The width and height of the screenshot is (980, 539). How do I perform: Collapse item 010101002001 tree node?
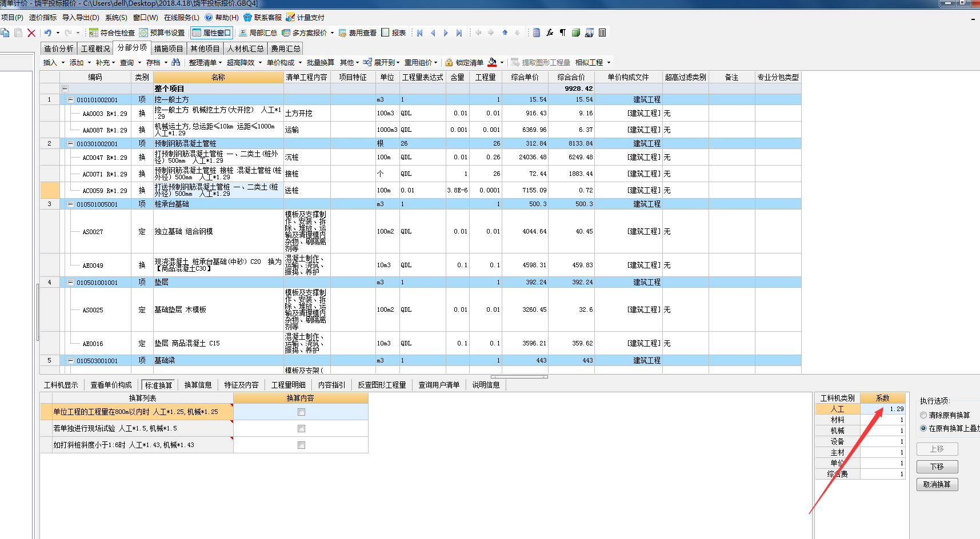click(x=70, y=99)
